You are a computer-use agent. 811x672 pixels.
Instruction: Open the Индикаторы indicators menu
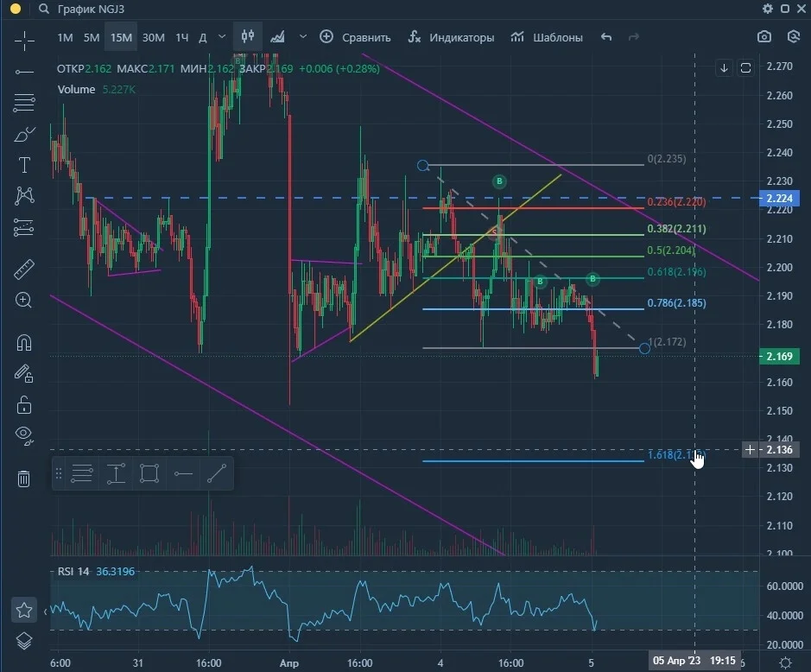[451, 37]
